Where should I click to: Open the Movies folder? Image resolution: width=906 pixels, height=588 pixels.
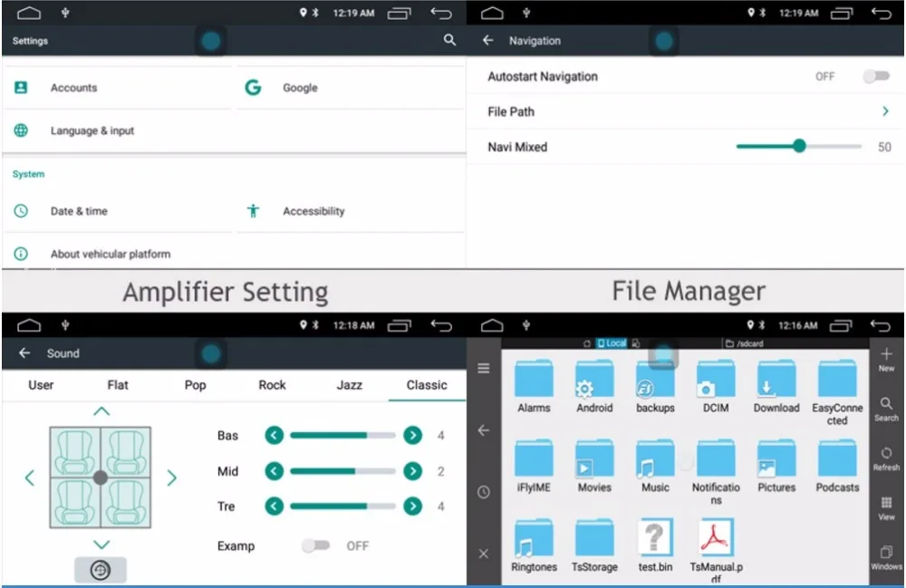point(594,466)
